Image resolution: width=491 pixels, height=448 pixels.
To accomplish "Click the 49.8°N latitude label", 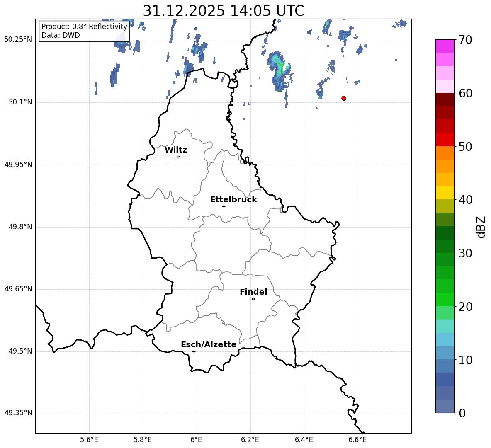I will (x=20, y=227).
